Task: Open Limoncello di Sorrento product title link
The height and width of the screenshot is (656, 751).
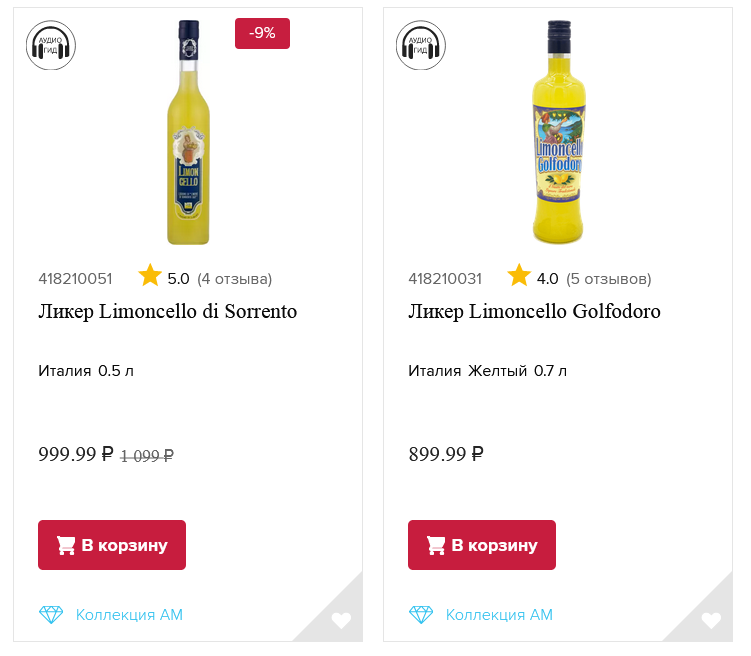Action: [x=168, y=312]
